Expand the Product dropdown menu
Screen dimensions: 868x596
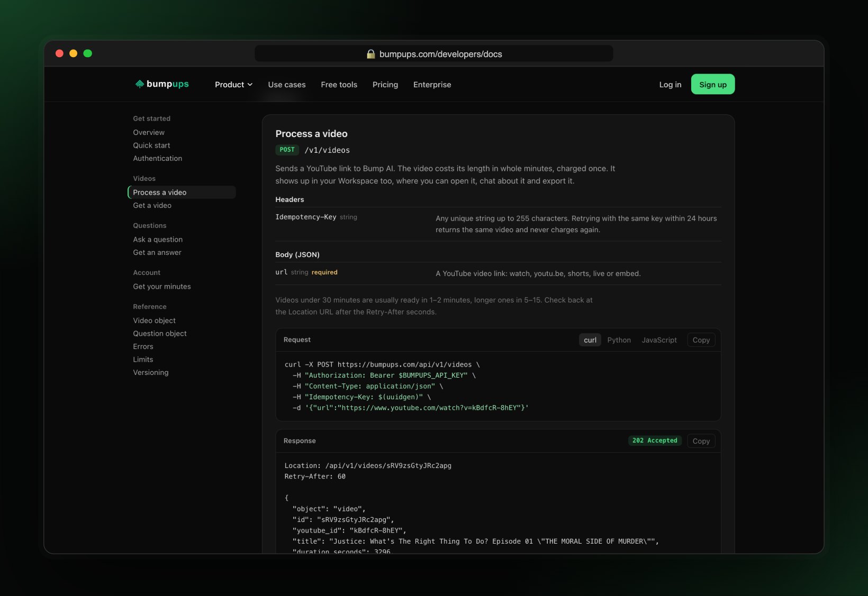[x=233, y=85]
